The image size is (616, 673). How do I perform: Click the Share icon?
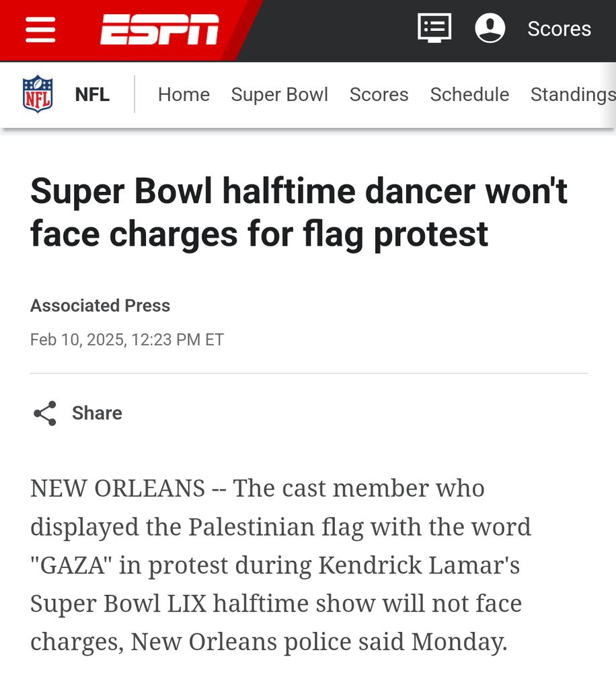point(44,413)
